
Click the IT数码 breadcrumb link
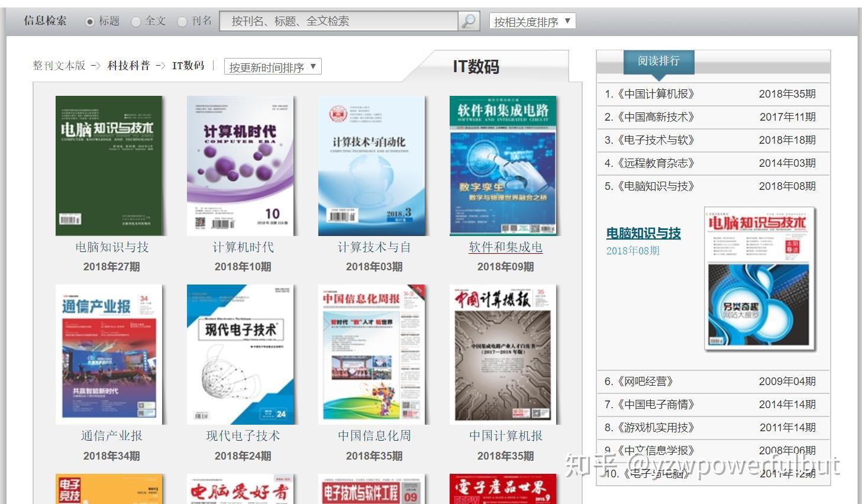188,66
